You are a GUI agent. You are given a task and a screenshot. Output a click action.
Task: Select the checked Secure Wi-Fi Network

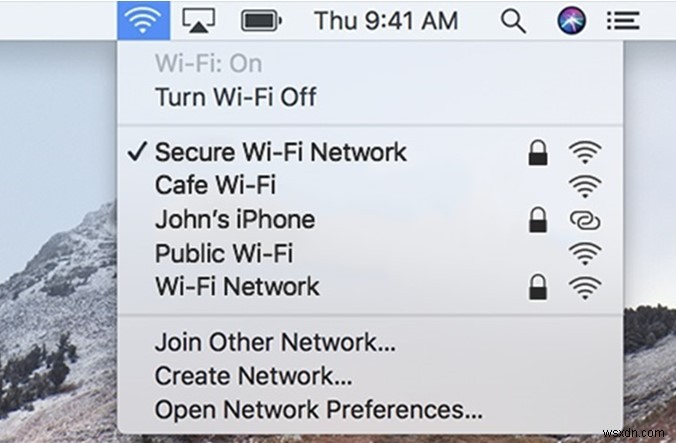tap(370, 153)
